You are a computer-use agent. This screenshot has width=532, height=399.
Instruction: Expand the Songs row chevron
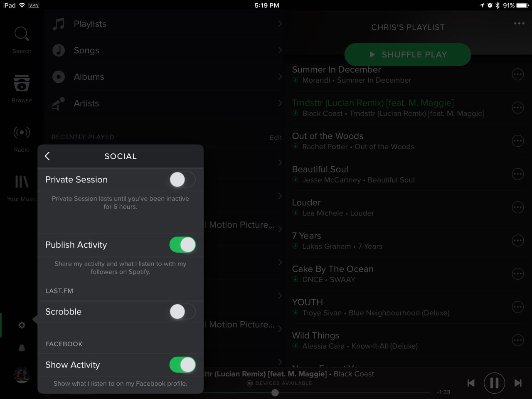(280, 50)
